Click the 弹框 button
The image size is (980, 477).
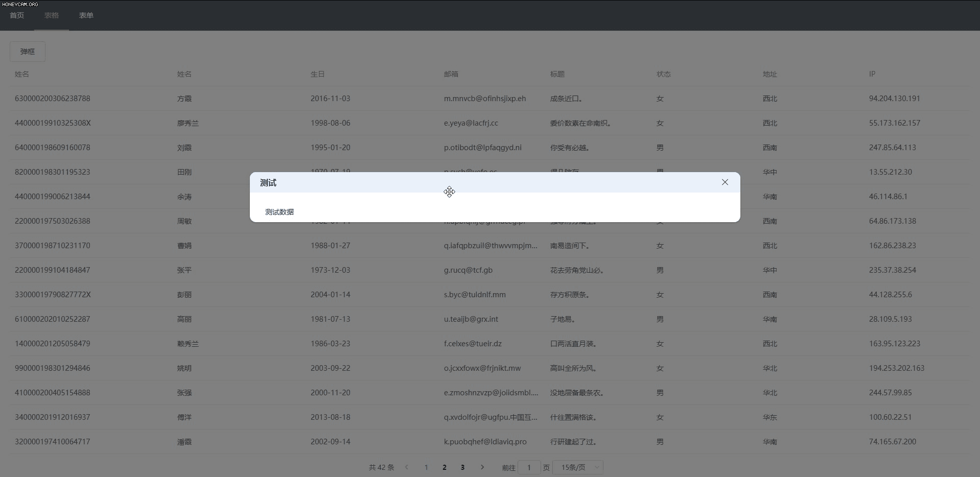(x=27, y=52)
